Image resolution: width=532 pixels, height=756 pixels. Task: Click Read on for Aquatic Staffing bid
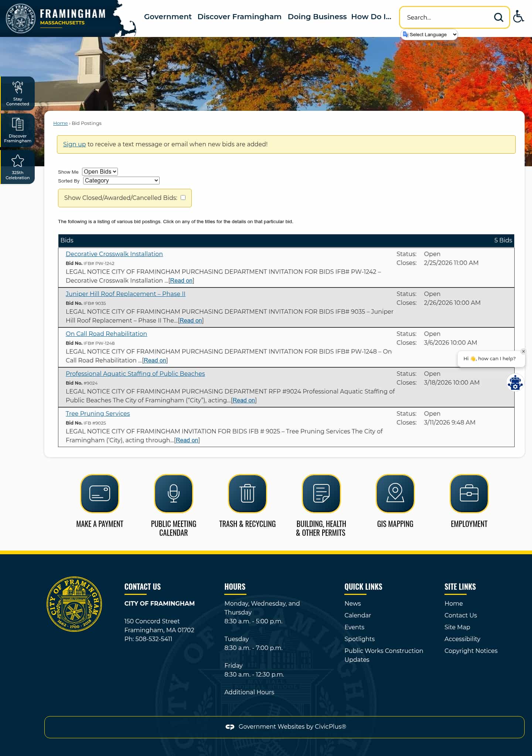click(x=244, y=400)
